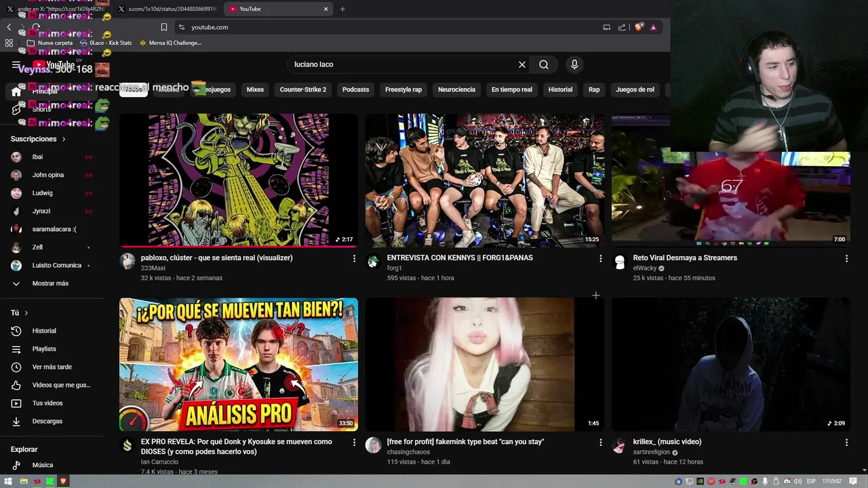The image size is (868, 488).
Task: Click the youtube.com address bar
Action: point(387,27)
